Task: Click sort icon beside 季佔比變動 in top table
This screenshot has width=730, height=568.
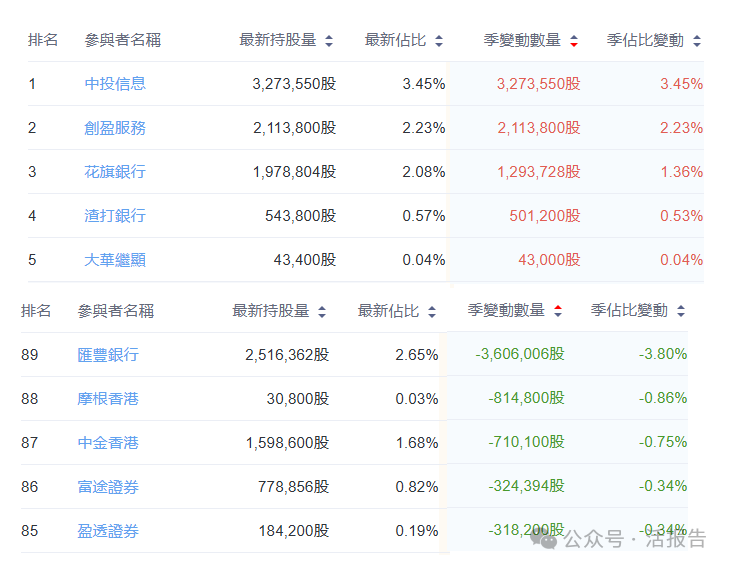Action: coord(697,41)
